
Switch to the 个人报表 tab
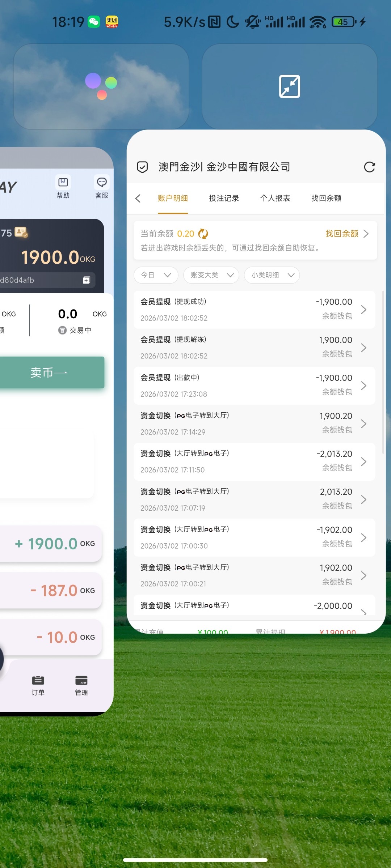tap(275, 198)
